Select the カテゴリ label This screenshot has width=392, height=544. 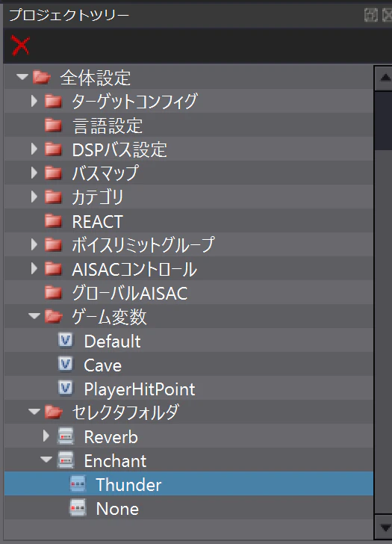(x=97, y=197)
